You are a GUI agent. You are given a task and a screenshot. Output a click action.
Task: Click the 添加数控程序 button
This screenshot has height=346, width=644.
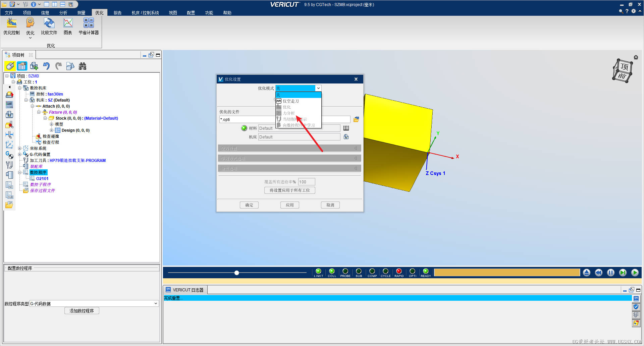click(82, 311)
